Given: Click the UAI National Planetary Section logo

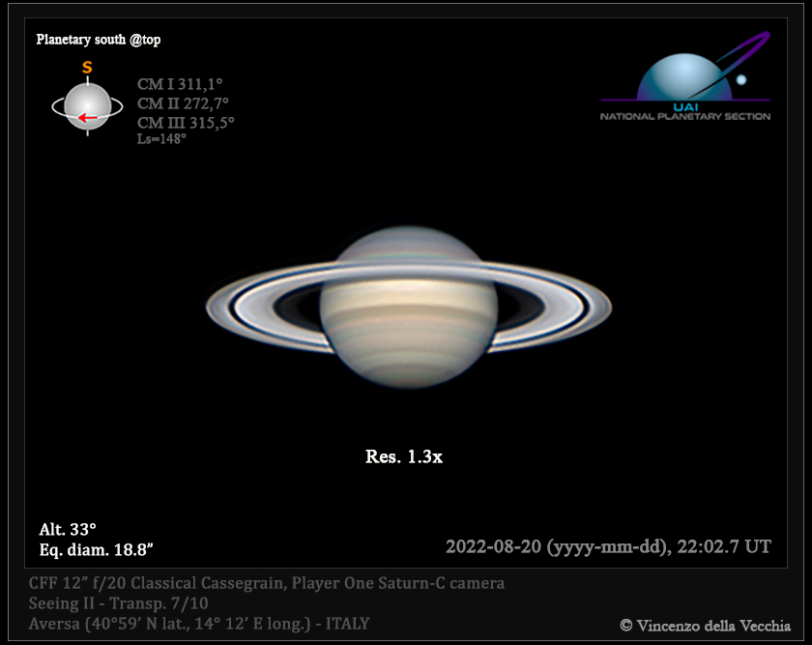Looking at the screenshot, I should click(x=685, y=76).
